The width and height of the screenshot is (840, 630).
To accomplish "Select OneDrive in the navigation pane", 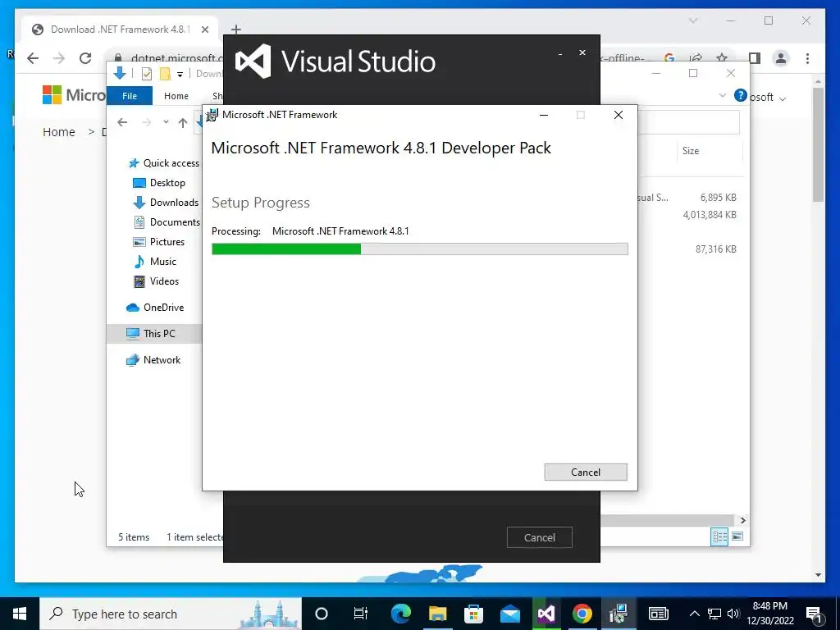I will 155,308.
